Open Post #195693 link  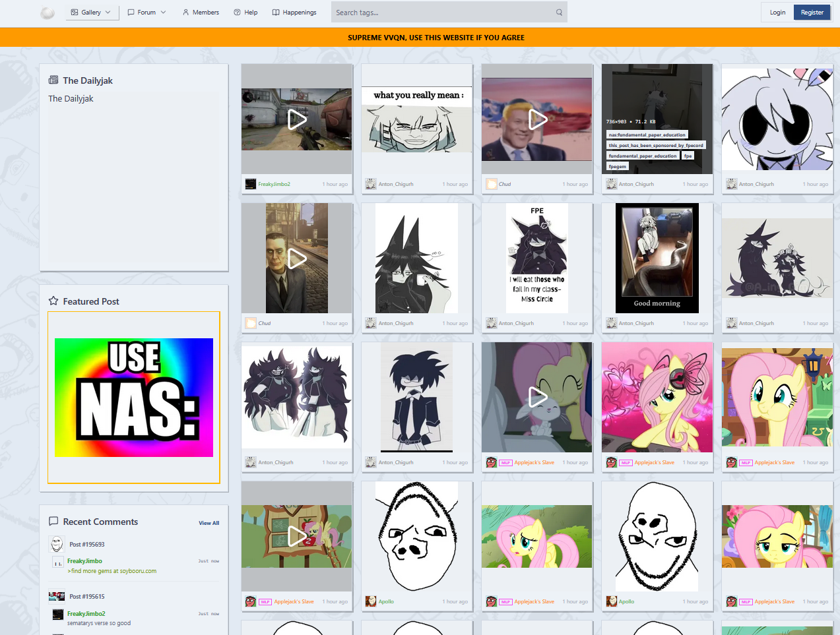point(87,545)
